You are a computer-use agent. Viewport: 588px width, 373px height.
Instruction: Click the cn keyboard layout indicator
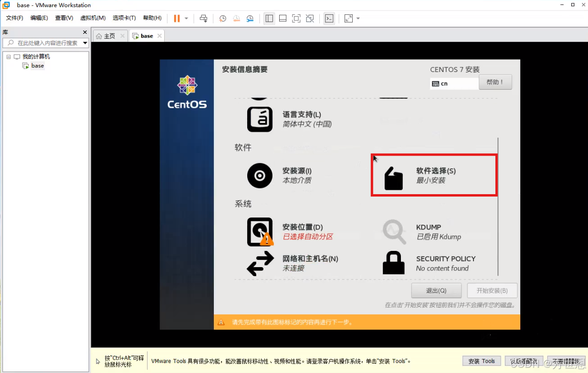coord(454,83)
